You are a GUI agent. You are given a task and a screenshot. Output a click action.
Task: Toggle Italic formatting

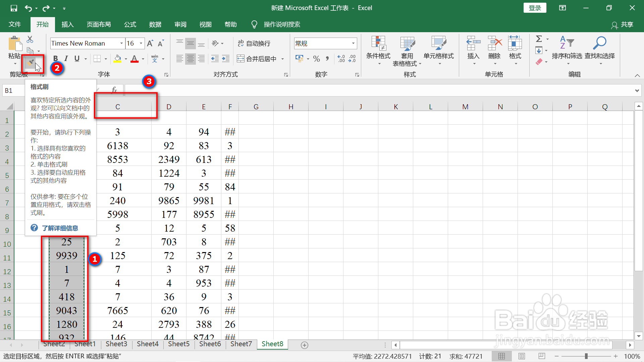pos(66,59)
